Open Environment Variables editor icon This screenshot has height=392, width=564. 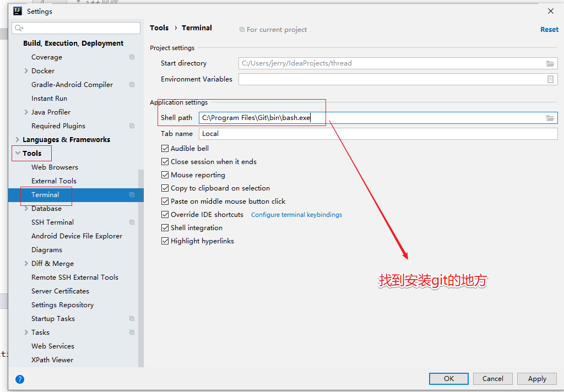point(550,79)
